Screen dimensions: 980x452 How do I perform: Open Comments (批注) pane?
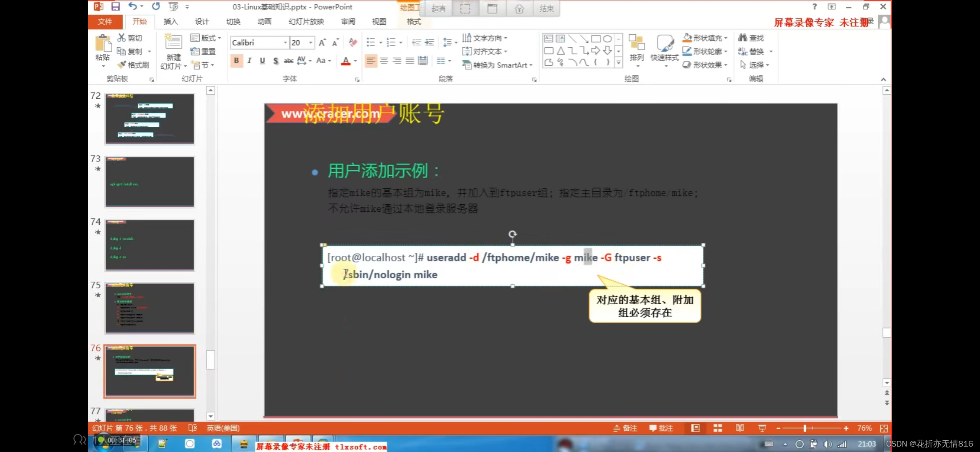point(661,428)
